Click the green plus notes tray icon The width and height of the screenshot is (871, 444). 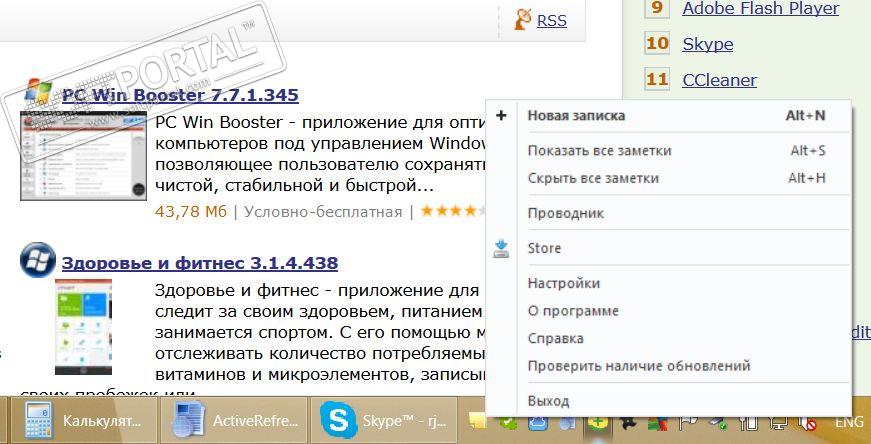click(599, 423)
